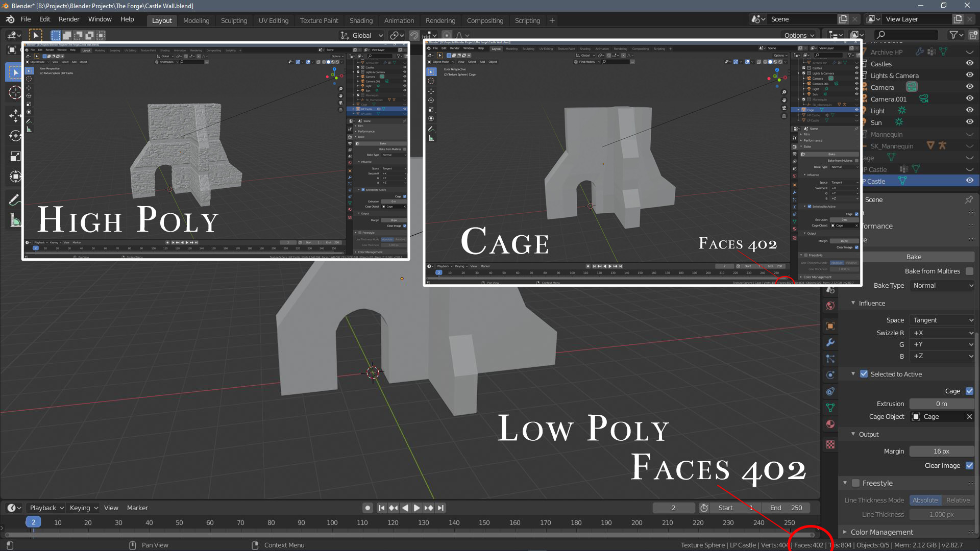Disable the Selected to Active checkbox
This screenshot has width=980, height=551.
coord(863,374)
